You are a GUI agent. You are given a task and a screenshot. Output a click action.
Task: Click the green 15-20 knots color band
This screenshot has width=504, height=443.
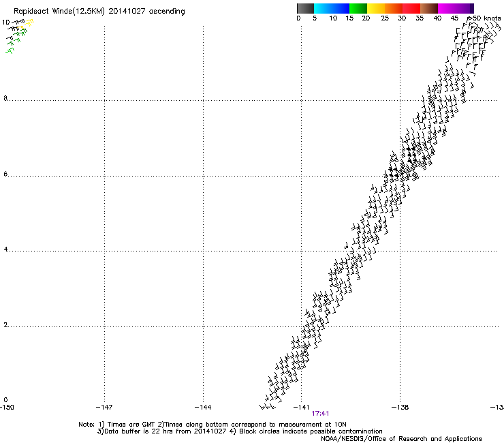click(358, 8)
